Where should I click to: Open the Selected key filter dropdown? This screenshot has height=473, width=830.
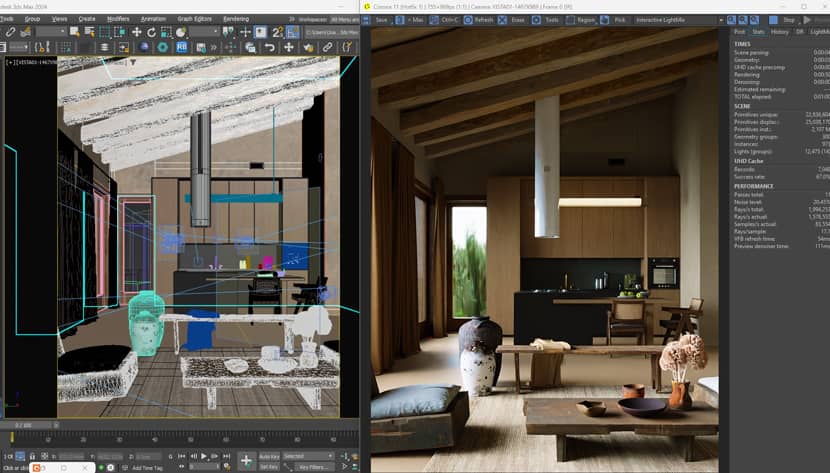click(308, 456)
